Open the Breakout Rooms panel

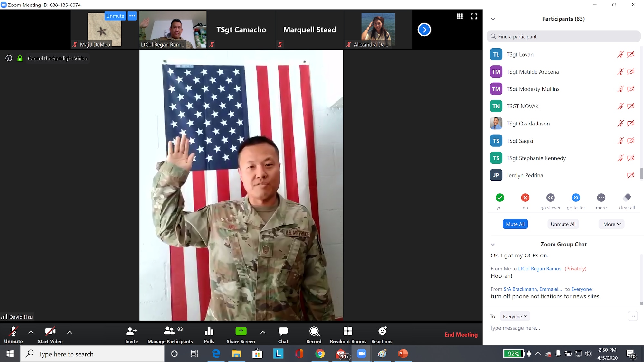click(348, 335)
